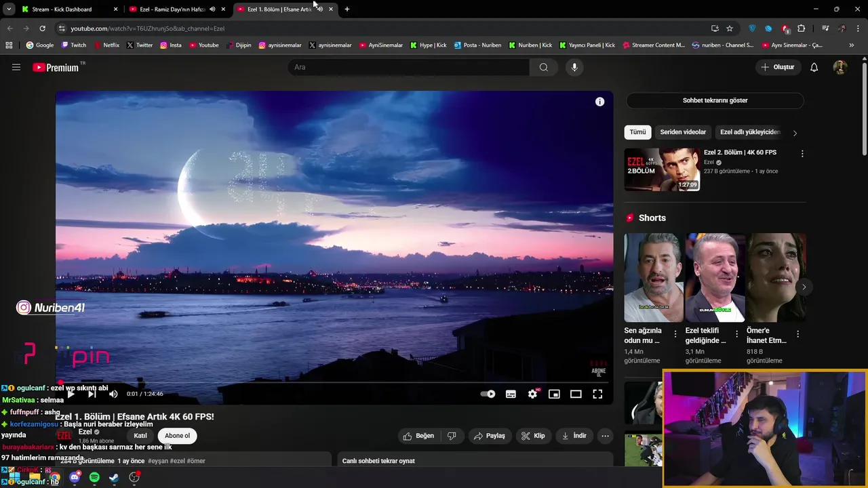This screenshot has width=868, height=488.
Task: Share the video via Paylaş
Action: coord(490,436)
